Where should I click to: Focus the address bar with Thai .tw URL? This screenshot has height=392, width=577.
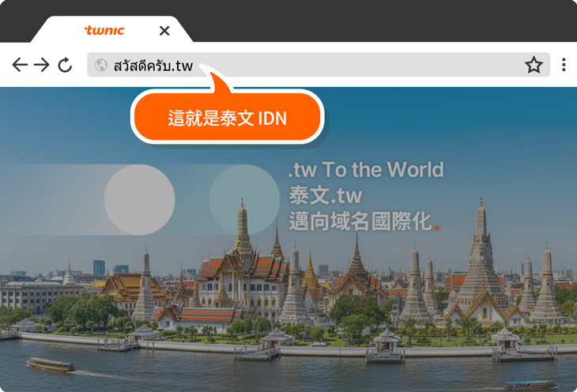tap(316, 65)
